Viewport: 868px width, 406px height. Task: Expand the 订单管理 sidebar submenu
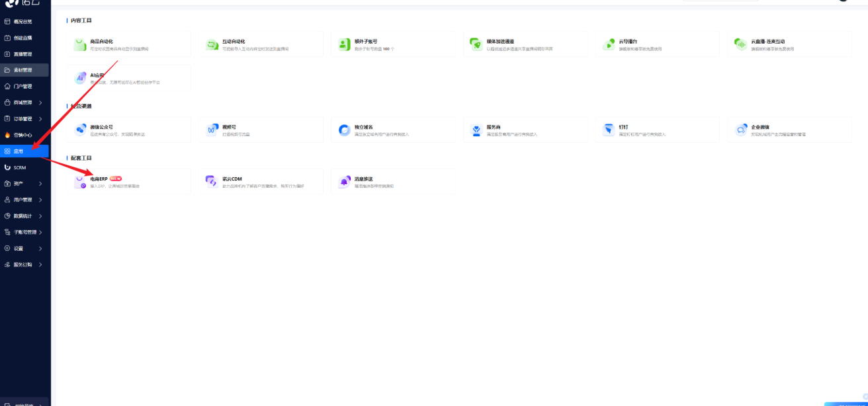pyautogui.click(x=25, y=119)
